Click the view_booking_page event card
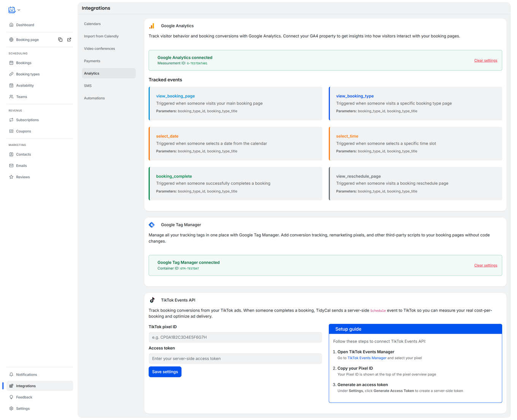The image size is (517, 420). [x=235, y=103]
